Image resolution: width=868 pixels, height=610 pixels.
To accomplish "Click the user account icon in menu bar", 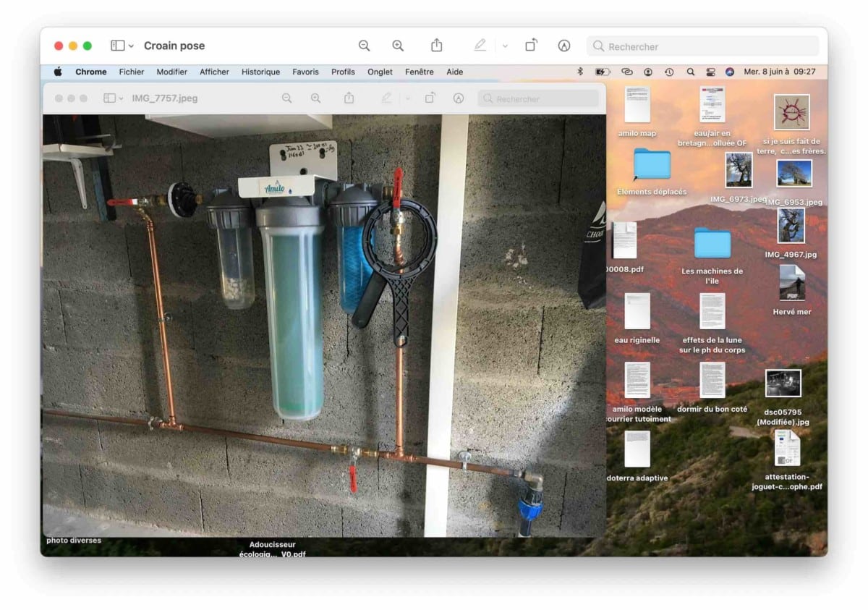I will pyautogui.click(x=648, y=72).
